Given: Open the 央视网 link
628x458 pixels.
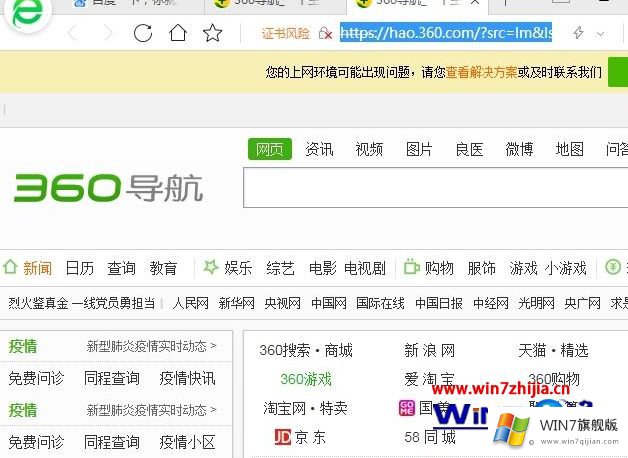Looking at the screenshot, I should 282,303.
